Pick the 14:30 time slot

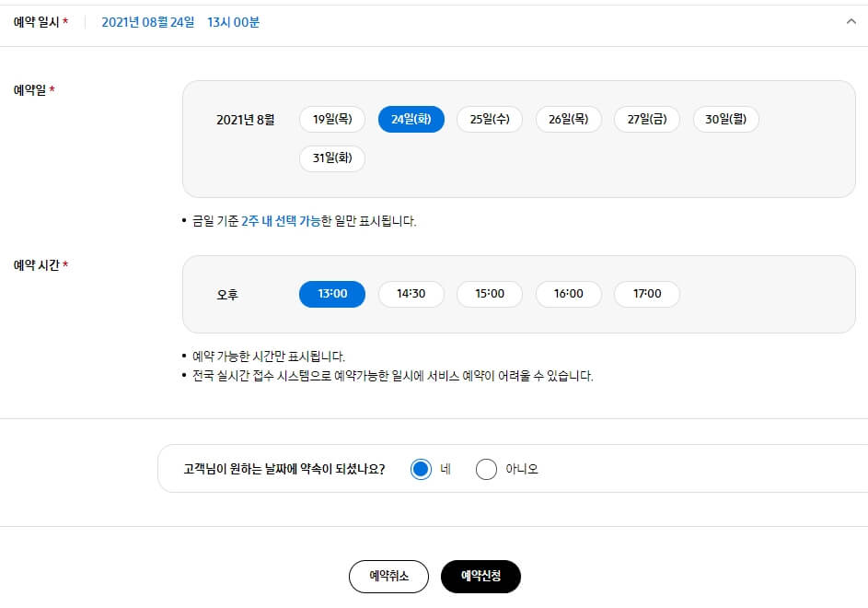pyautogui.click(x=411, y=293)
